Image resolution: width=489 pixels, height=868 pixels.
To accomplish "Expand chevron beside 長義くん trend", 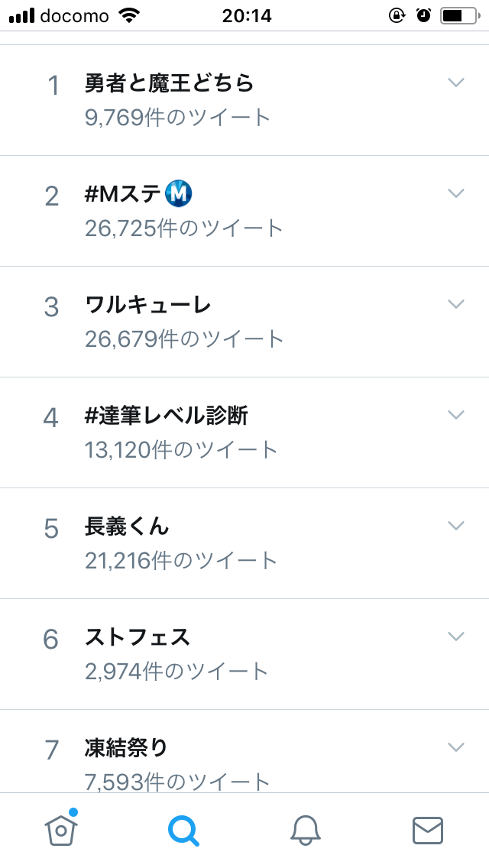I will (456, 526).
